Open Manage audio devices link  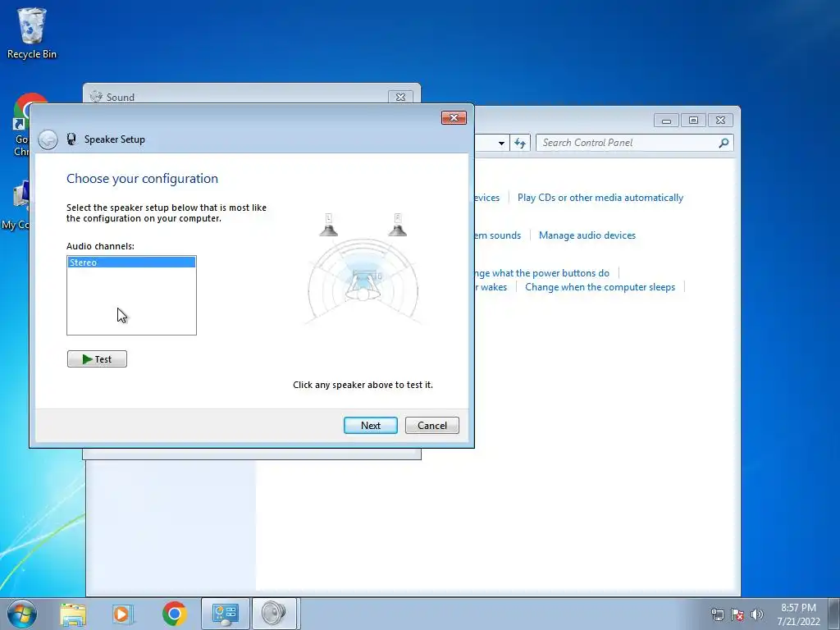point(587,235)
